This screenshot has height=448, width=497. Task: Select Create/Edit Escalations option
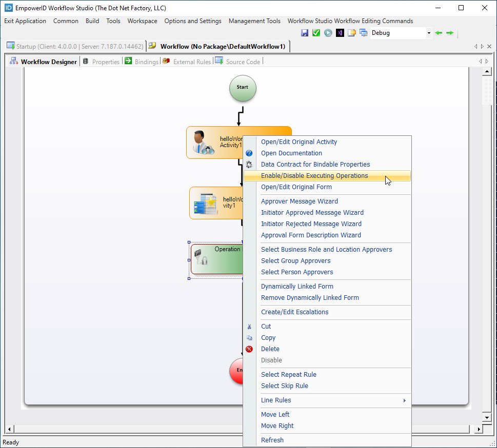pos(294,312)
